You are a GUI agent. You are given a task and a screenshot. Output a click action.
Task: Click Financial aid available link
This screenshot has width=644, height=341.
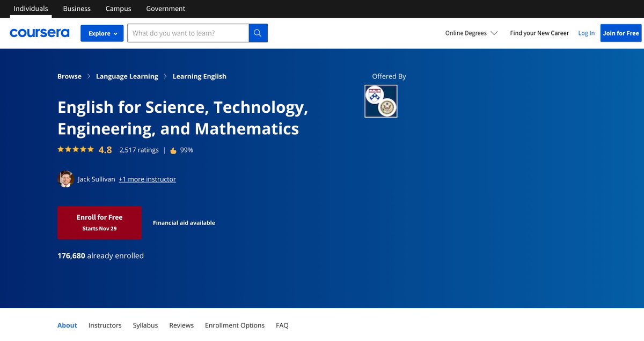coord(184,223)
